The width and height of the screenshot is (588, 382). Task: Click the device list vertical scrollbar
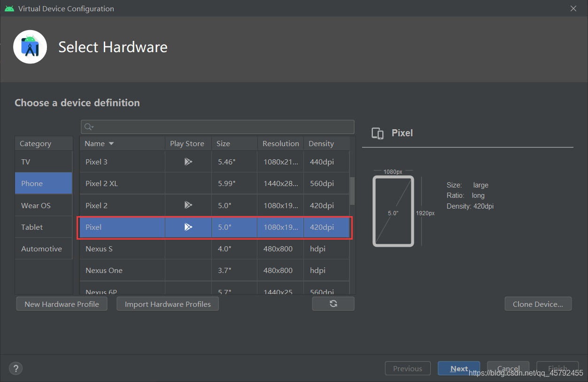[x=352, y=190]
